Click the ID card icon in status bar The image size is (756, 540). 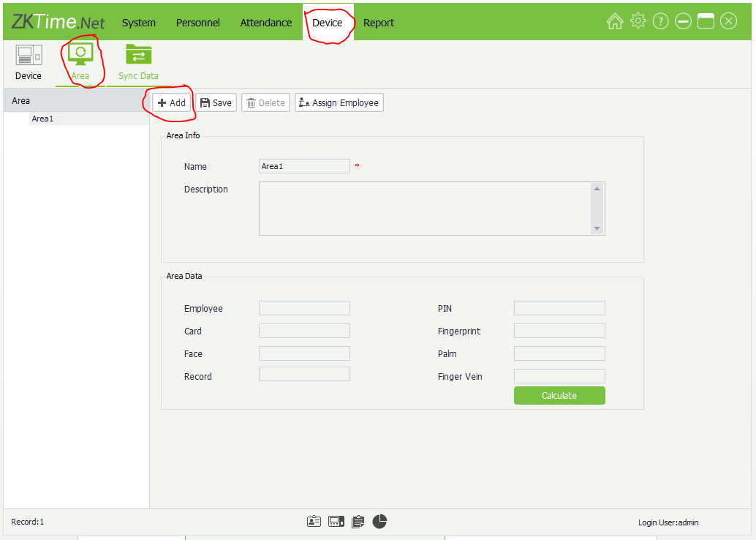point(314,522)
